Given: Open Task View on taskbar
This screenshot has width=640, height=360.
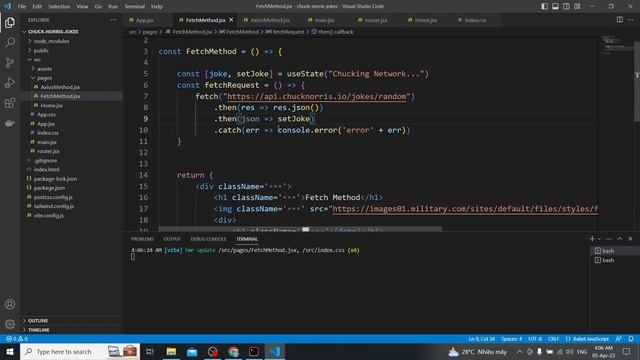Looking at the screenshot, I should point(149,351).
